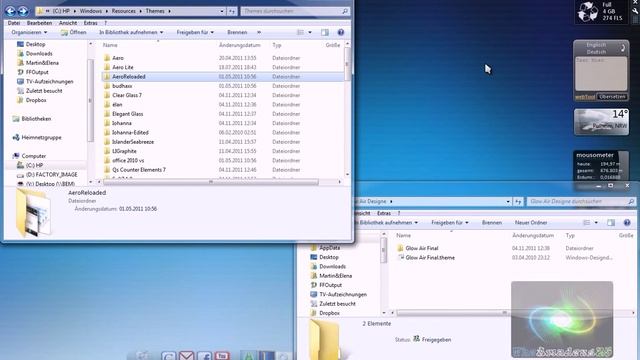Open the mail dock icon
640x360 pixels.
[187, 356]
